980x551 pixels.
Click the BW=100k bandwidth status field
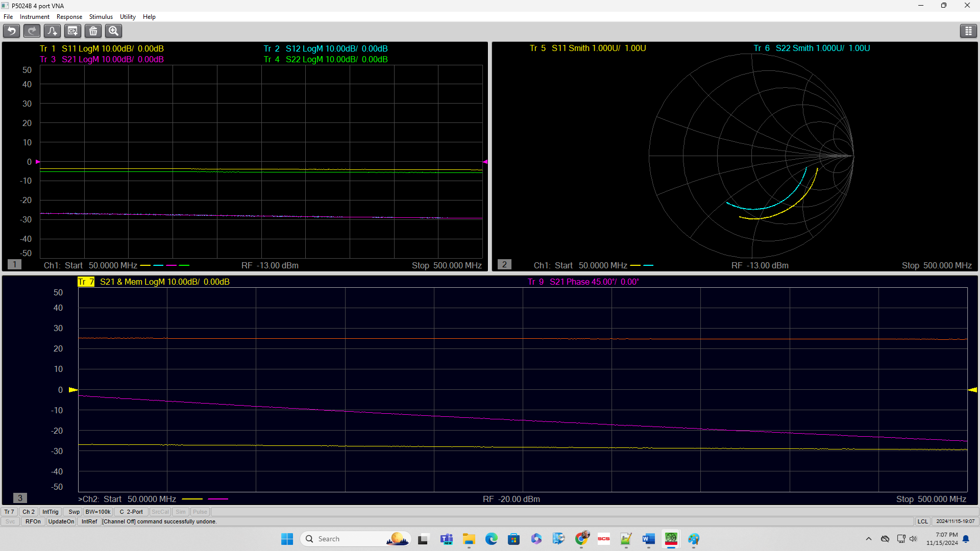(x=98, y=512)
